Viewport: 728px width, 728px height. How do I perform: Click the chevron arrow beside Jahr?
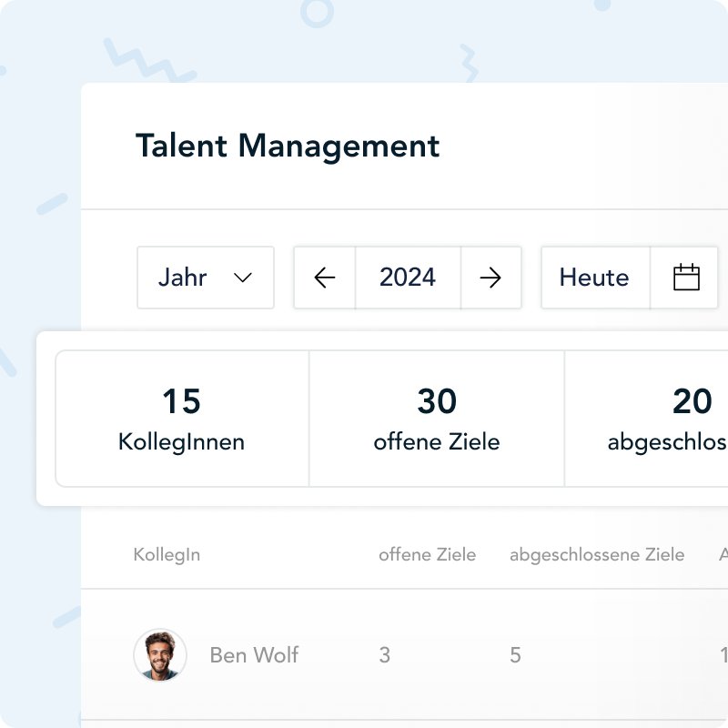click(x=243, y=278)
